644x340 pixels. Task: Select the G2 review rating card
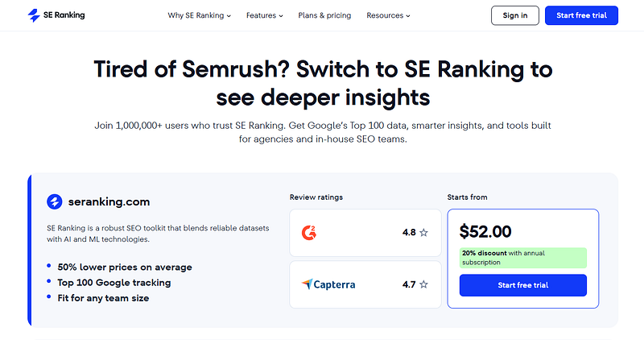[x=365, y=233]
